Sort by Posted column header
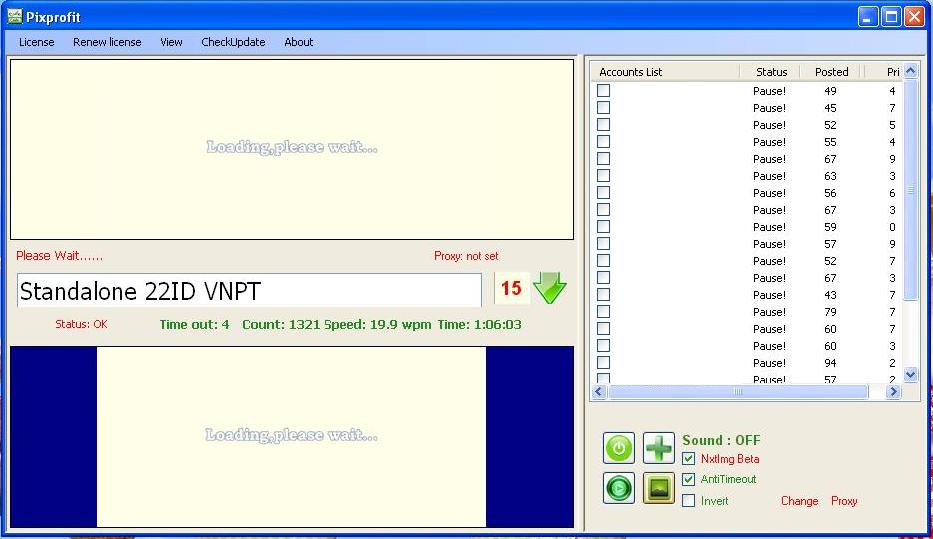Image resolution: width=933 pixels, height=539 pixels. coord(831,72)
